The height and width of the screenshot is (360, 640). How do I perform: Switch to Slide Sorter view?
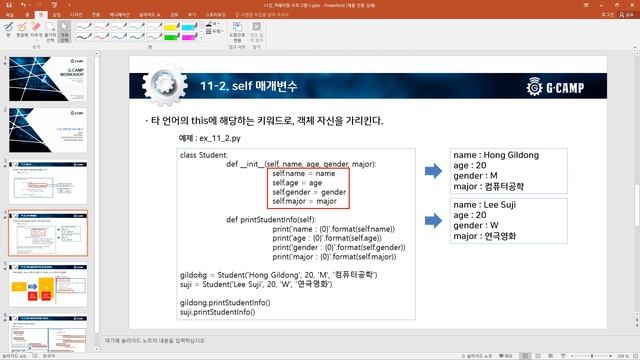(x=538, y=356)
